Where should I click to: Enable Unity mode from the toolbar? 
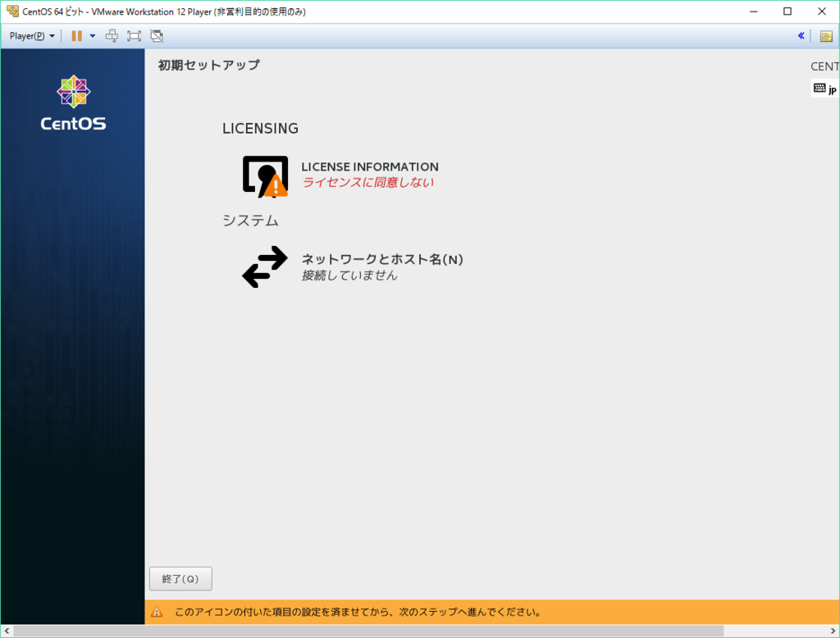click(x=155, y=35)
